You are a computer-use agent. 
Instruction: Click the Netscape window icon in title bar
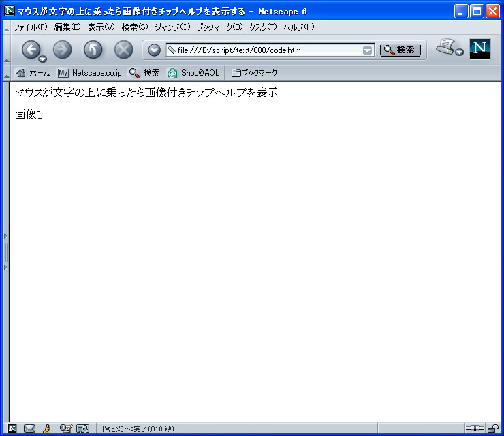click(x=10, y=11)
